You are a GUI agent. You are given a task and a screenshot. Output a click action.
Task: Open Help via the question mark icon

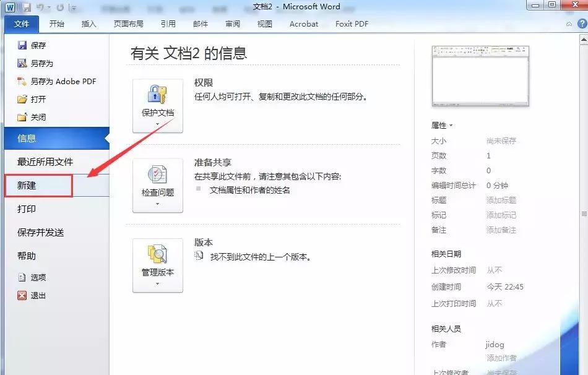[x=582, y=24]
